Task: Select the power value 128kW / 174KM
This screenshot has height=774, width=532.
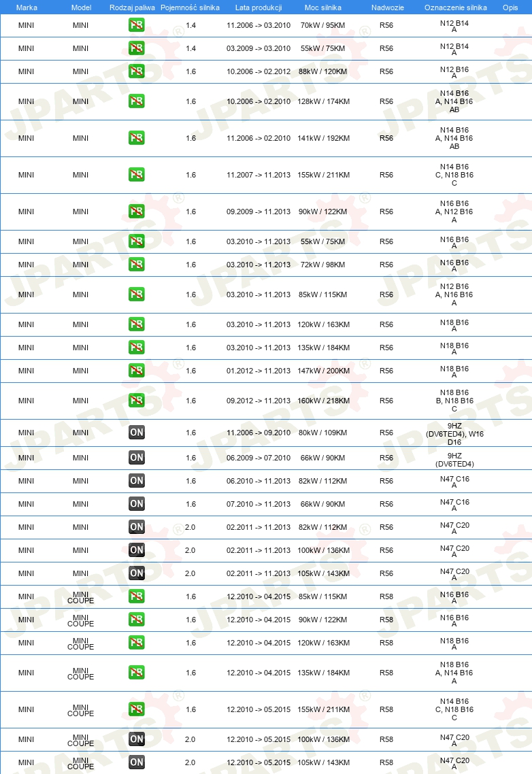Action: click(x=324, y=101)
